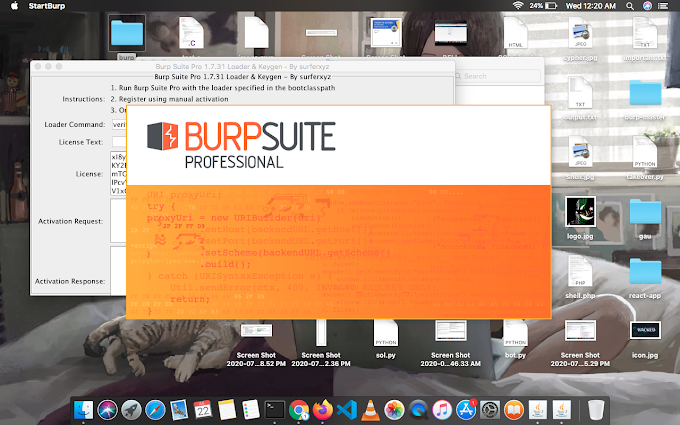The height and width of the screenshot is (425, 680).
Task: Open the Trash in the dock
Action: [x=596, y=410]
